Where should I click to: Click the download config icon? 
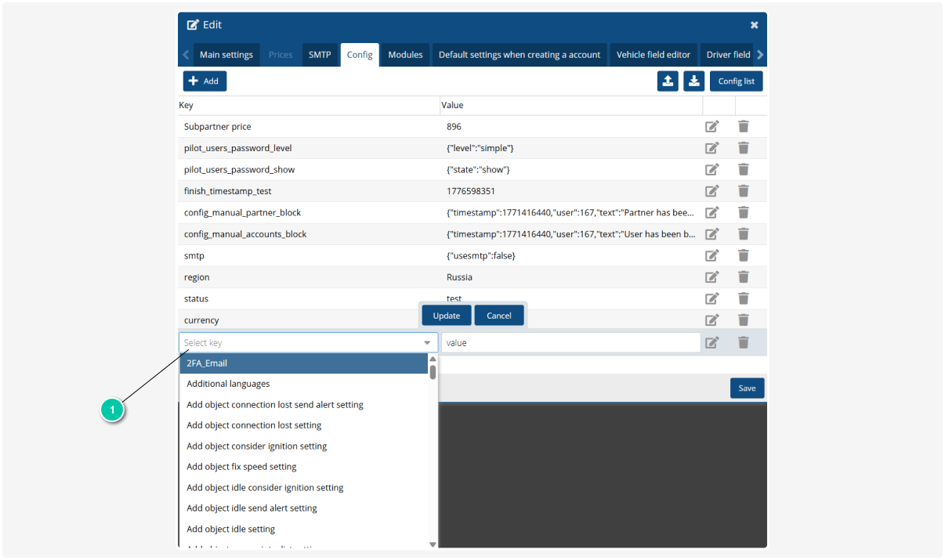(693, 81)
